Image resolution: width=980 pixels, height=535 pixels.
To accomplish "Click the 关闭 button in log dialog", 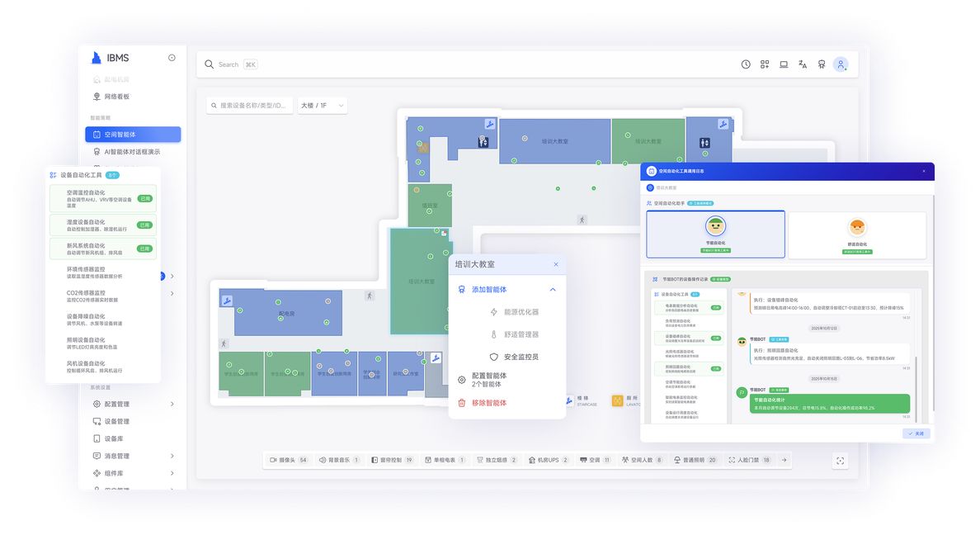I will point(916,433).
